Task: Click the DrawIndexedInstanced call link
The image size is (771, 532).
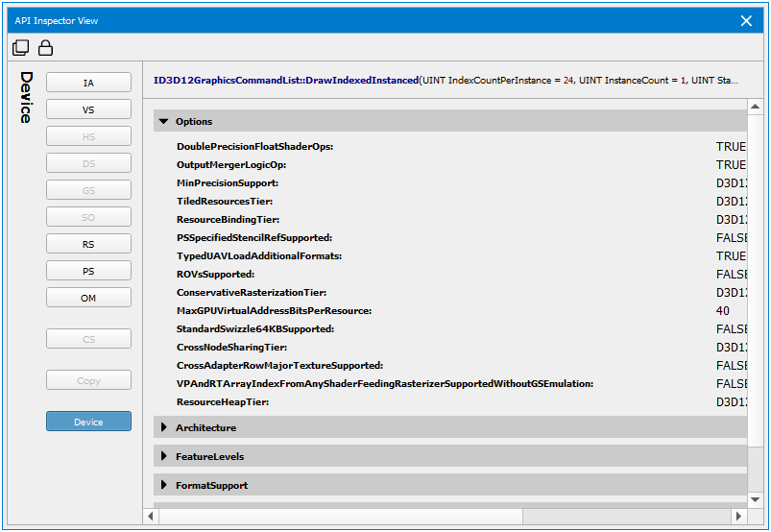Action: point(286,81)
